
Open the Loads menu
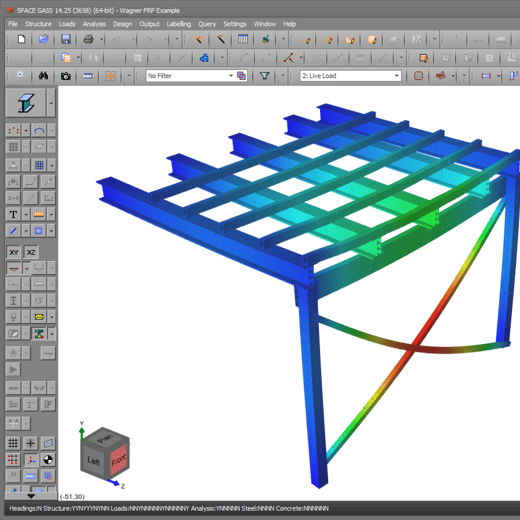point(67,24)
